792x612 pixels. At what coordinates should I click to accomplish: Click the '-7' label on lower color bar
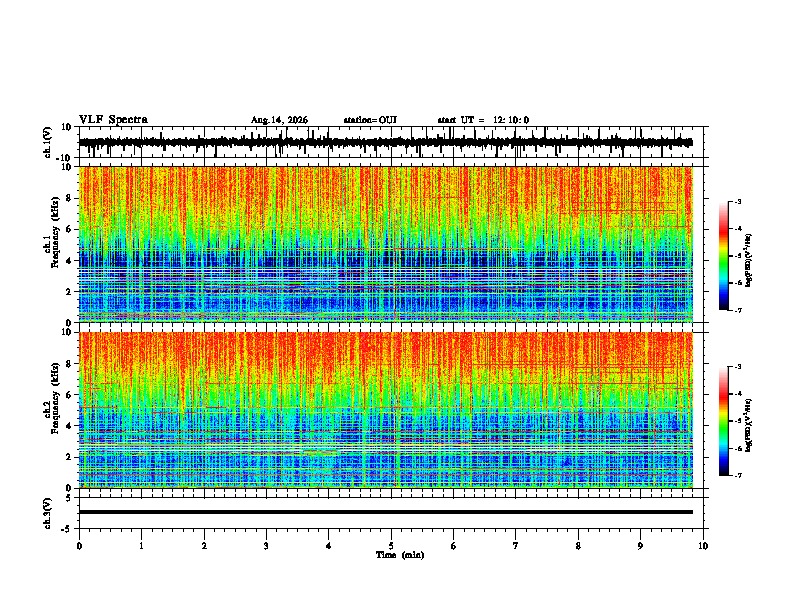(x=738, y=476)
